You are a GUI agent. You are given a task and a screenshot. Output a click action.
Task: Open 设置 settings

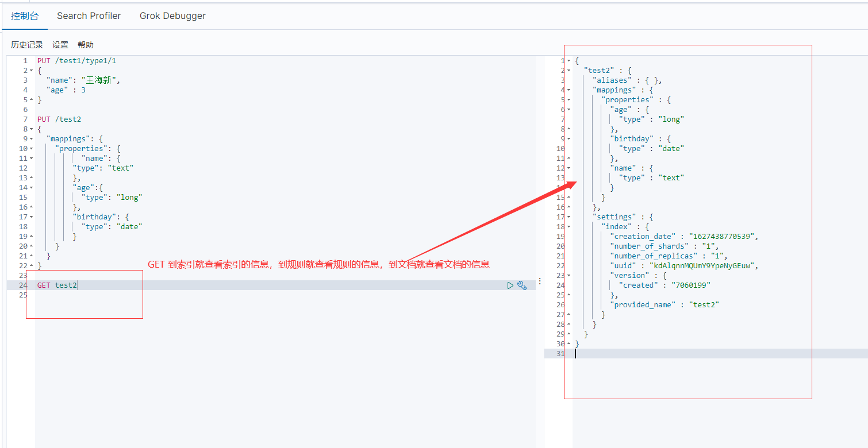(60, 45)
